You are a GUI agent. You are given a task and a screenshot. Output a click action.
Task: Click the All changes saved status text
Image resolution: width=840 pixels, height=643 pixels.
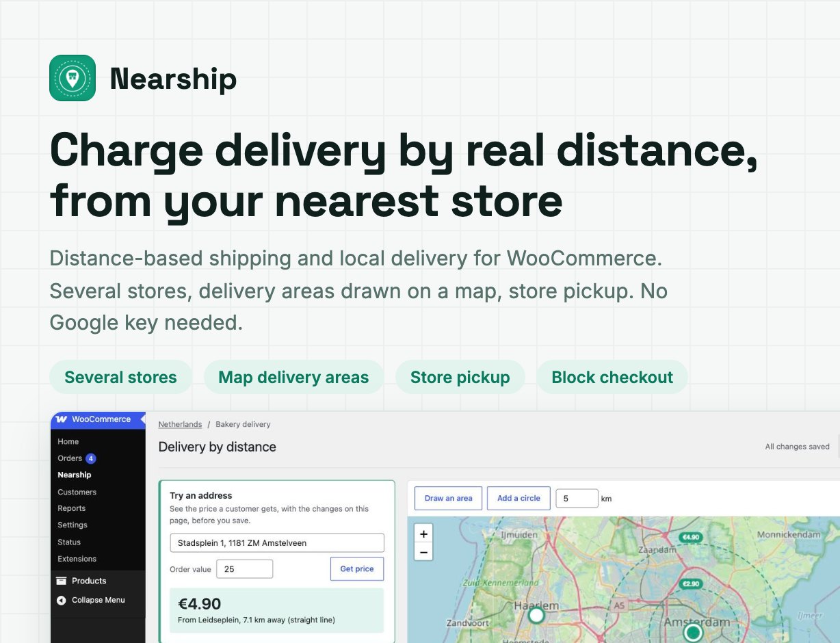coord(797,447)
